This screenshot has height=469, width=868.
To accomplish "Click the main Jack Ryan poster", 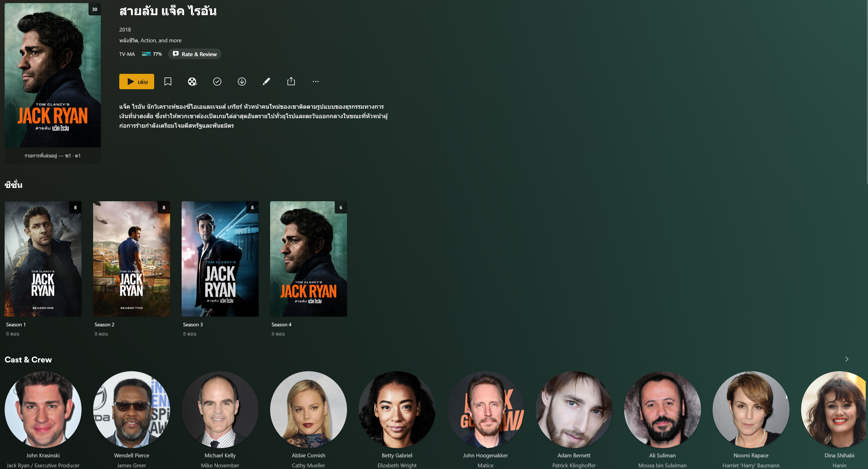I will (53, 75).
